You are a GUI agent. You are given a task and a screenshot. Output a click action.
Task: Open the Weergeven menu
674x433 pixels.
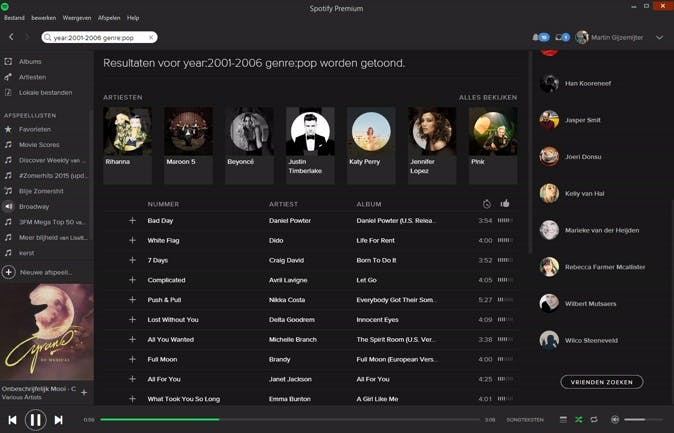click(x=77, y=18)
